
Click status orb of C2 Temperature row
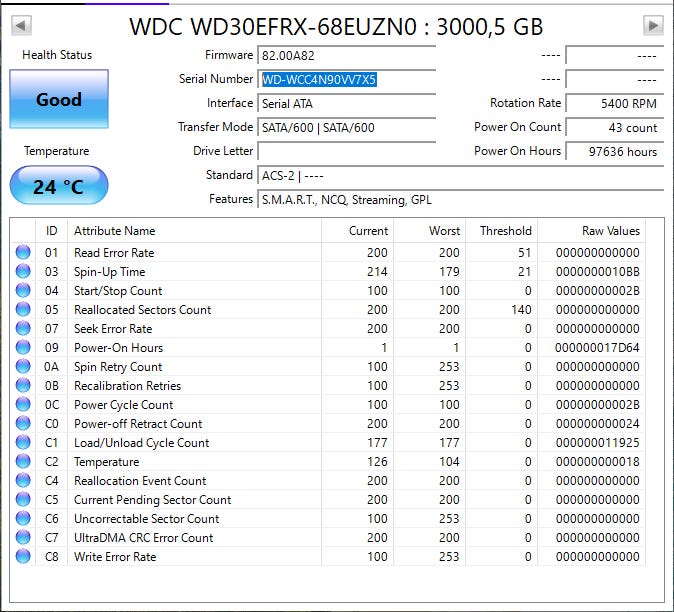point(23,461)
